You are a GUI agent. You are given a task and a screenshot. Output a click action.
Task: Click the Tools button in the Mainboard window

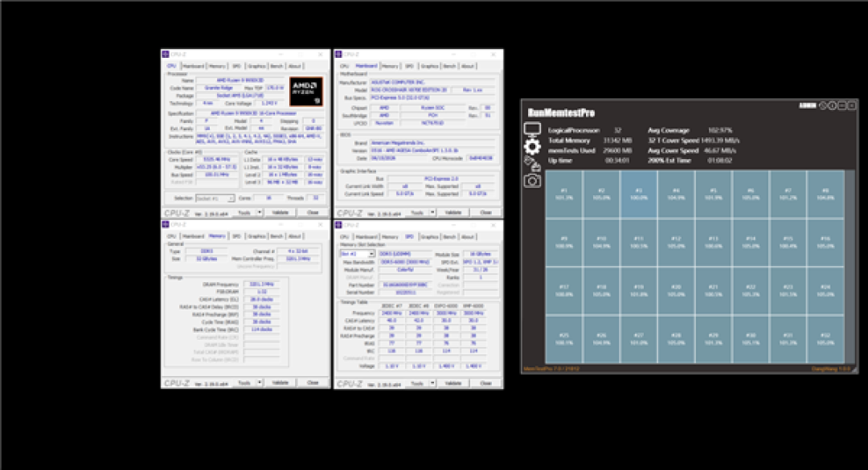click(417, 213)
